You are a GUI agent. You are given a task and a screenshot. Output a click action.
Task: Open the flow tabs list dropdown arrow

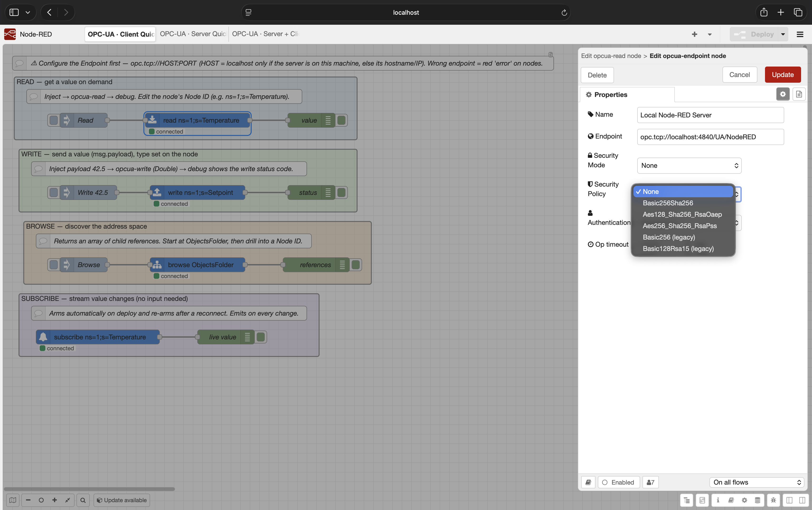coord(710,34)
